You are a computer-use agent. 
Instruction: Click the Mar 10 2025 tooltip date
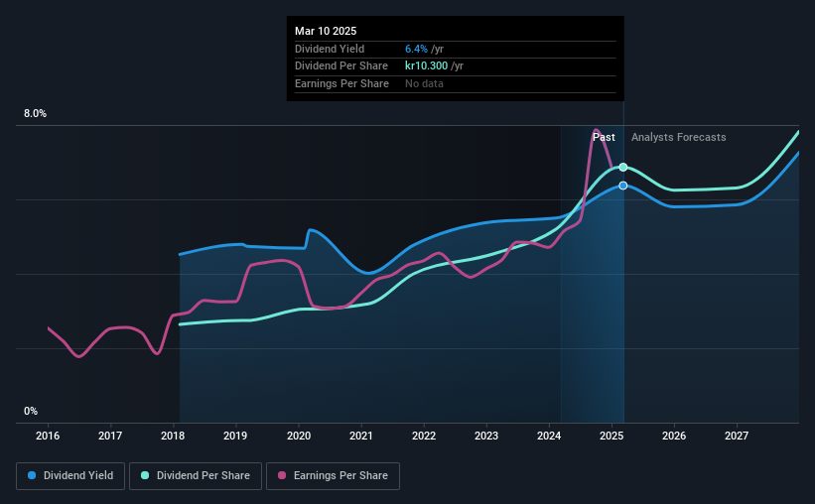(x=326, y=31)
